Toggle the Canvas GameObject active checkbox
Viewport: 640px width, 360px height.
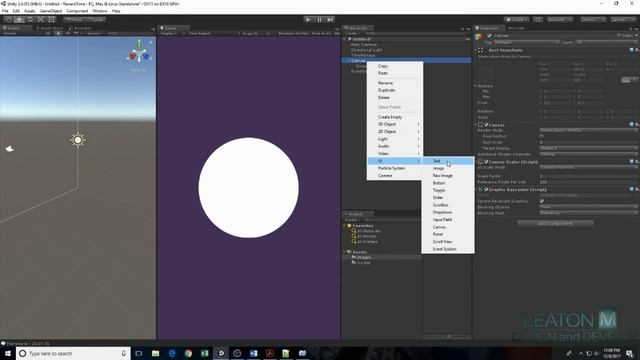[x=489, y=36]
